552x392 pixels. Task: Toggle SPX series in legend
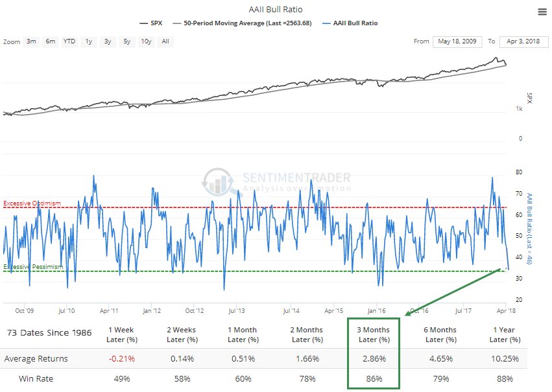point(151,23)
